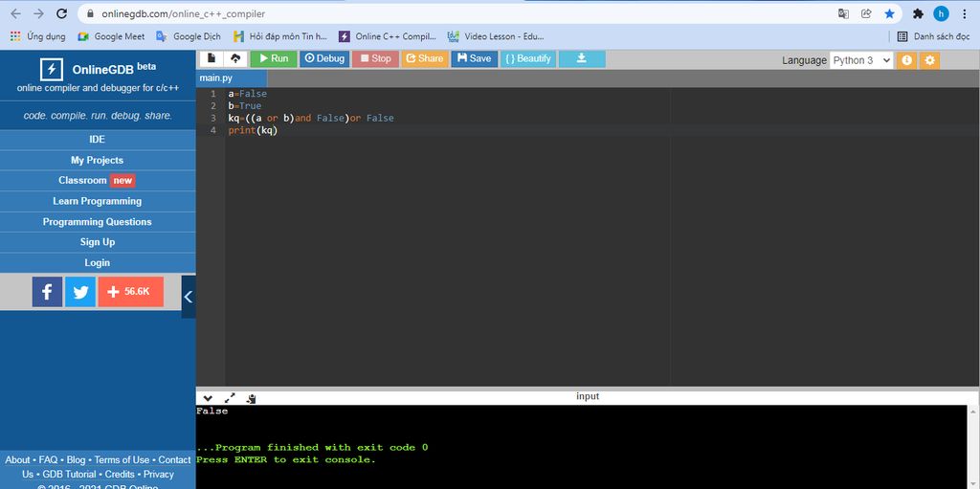Open the Share button
Screen dimensions: 980x489
point(424,58)
